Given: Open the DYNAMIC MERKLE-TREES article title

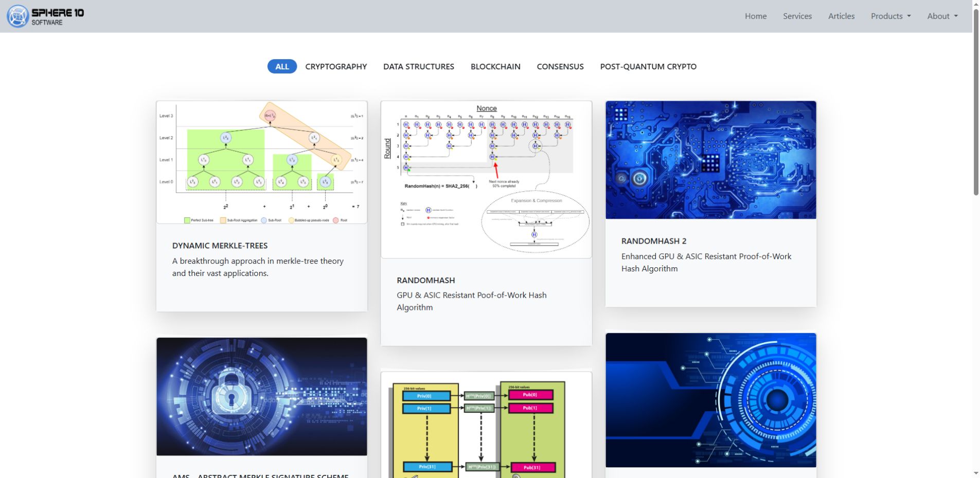Looking at the screenshot, I should pyautogui.click(x=220, y=246).
